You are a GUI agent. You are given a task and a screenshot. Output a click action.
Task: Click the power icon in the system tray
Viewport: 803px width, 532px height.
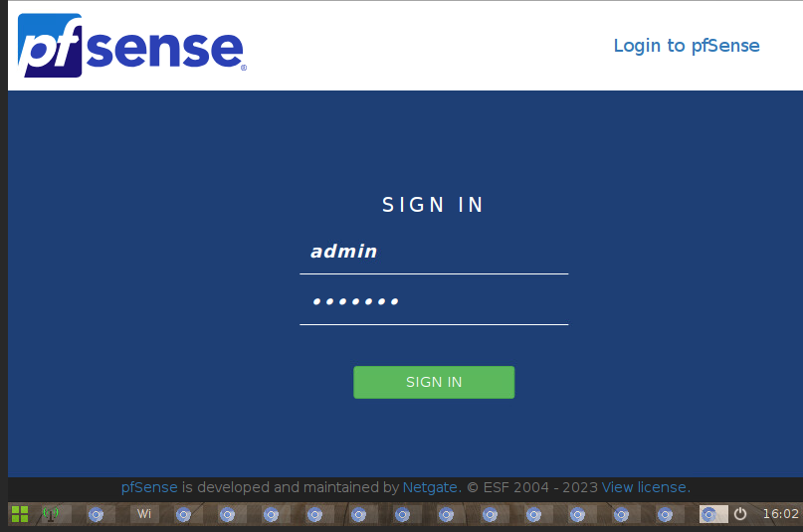tap(740, 514)
